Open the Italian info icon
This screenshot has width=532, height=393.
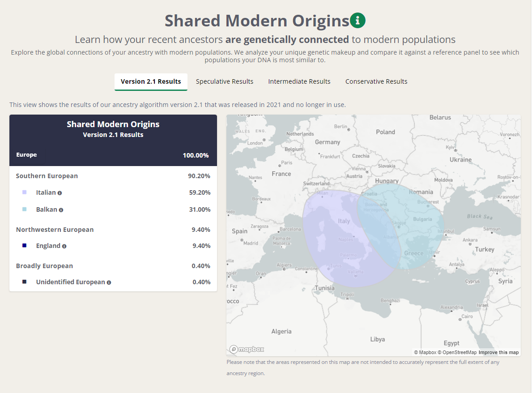(x=60, y=193)
